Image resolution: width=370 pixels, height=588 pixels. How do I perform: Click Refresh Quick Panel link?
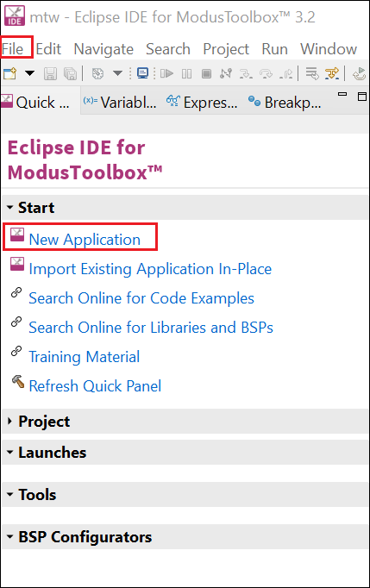pos(95,386)
